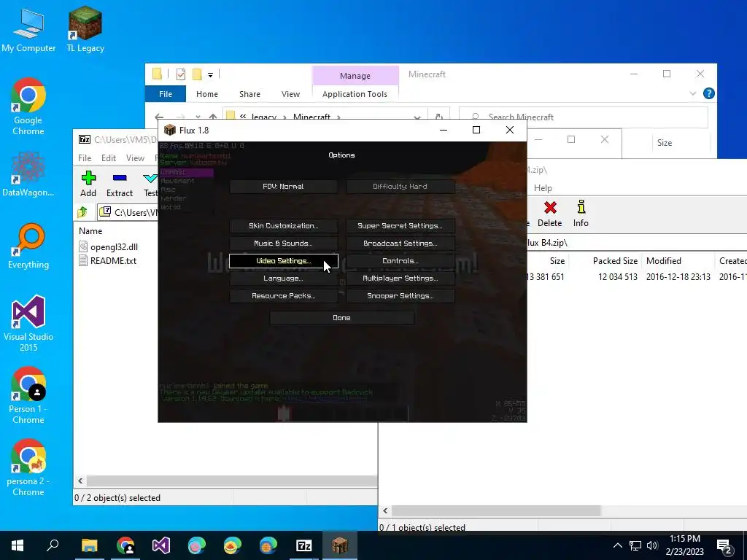Screen dimensions: 747x560
Task: Open the notification center icon
Action: coord(724,547)
